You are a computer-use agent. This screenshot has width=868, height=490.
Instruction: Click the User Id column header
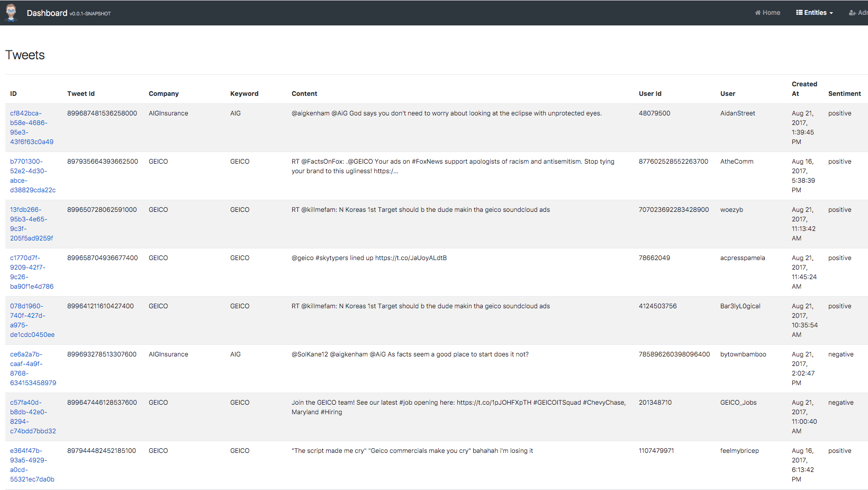pos(650,94)
